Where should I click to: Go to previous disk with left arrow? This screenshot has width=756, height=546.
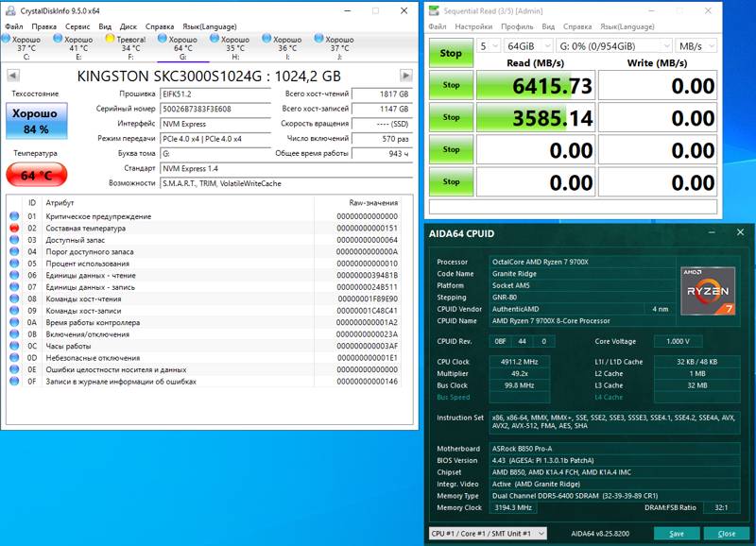[13, 76]
